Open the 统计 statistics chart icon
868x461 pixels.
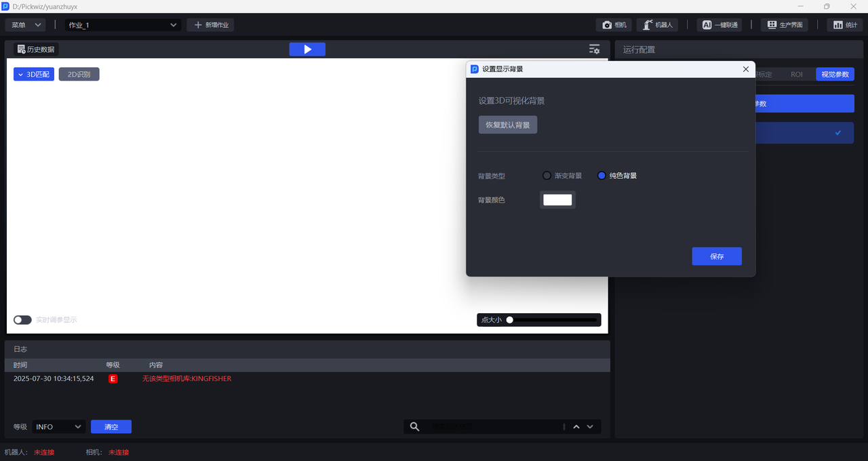click(837, 25)
